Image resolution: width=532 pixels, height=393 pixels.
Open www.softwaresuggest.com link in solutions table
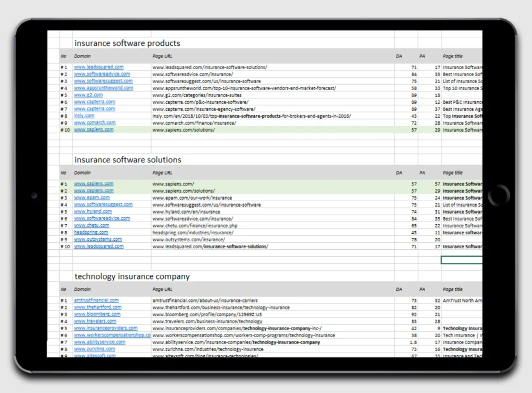103,204
